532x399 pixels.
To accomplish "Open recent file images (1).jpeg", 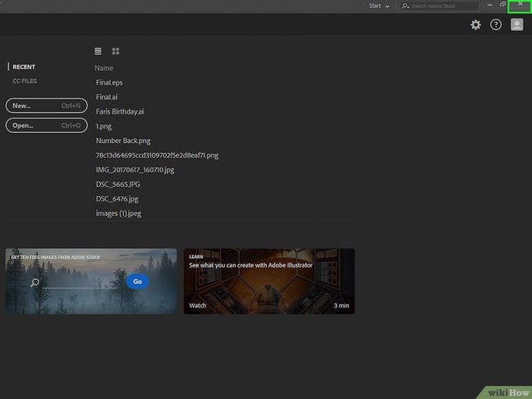I will coord(119,214).
